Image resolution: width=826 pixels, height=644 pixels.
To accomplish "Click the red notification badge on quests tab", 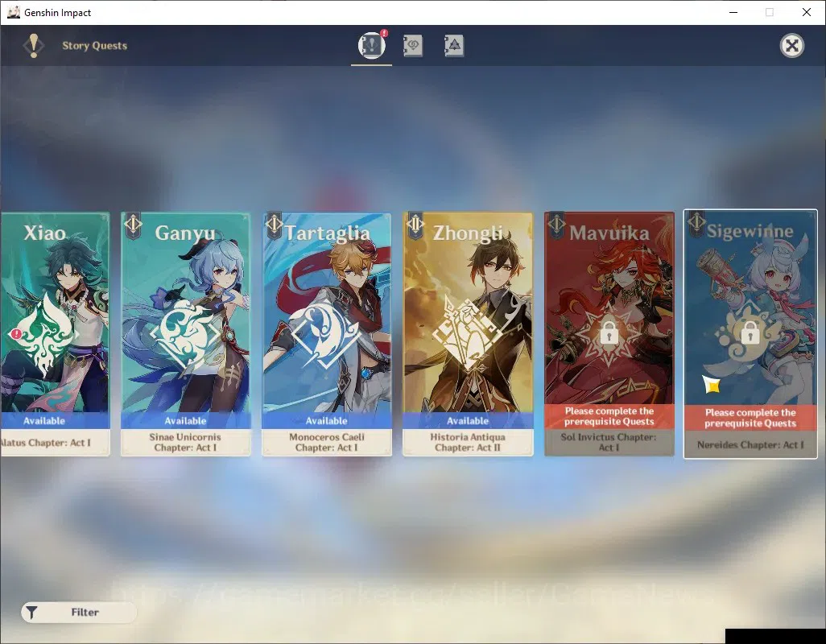I will pyautogui.click(x=384, y=33).
